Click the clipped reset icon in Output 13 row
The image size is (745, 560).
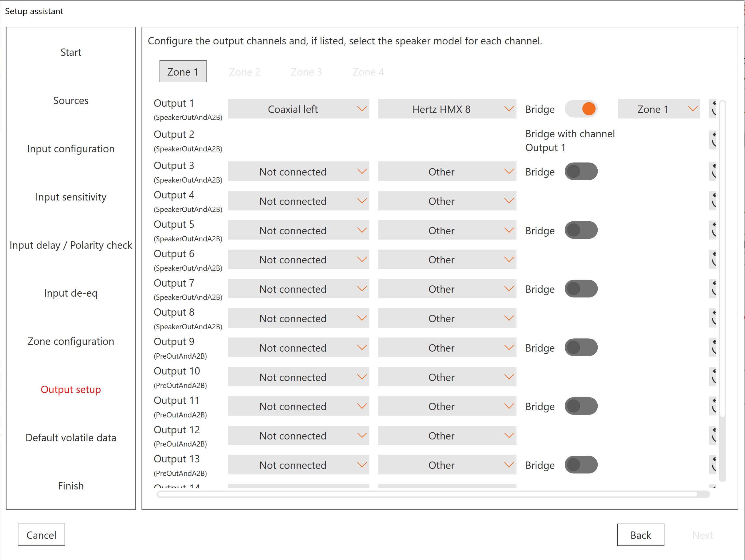(x=713, y=464)
